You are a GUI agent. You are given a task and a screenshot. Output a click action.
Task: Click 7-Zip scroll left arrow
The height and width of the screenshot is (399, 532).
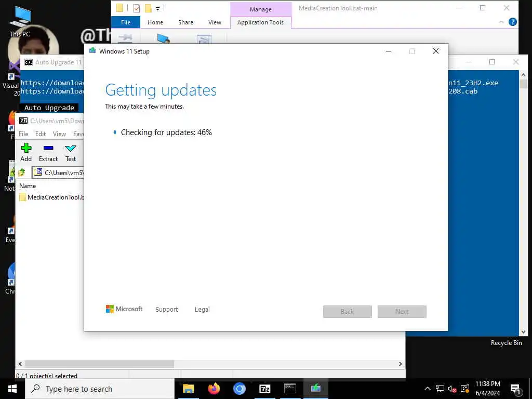20,364
